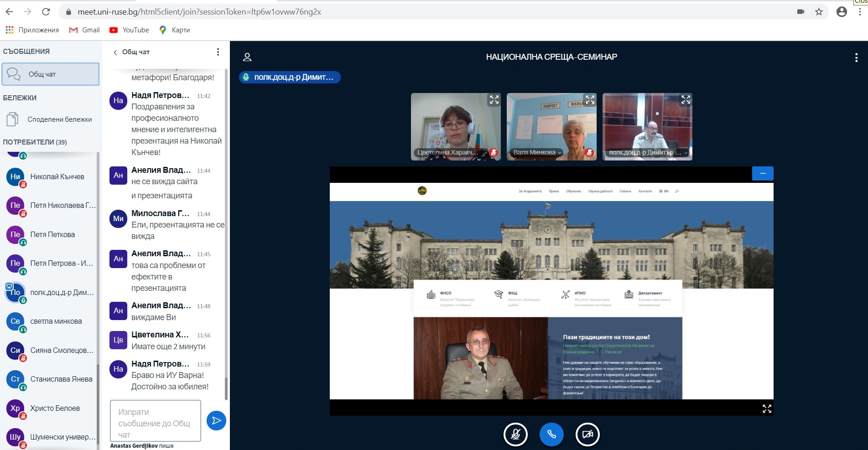The image size is (868, 450).
Task: Click the Св avatar of светла минкова
Action: point(15,321)
